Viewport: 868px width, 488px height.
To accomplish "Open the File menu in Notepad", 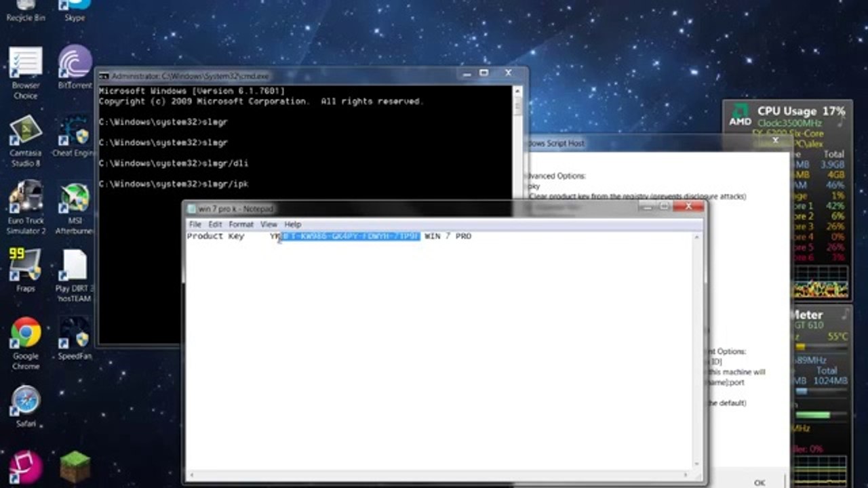I will click(195, 224).
